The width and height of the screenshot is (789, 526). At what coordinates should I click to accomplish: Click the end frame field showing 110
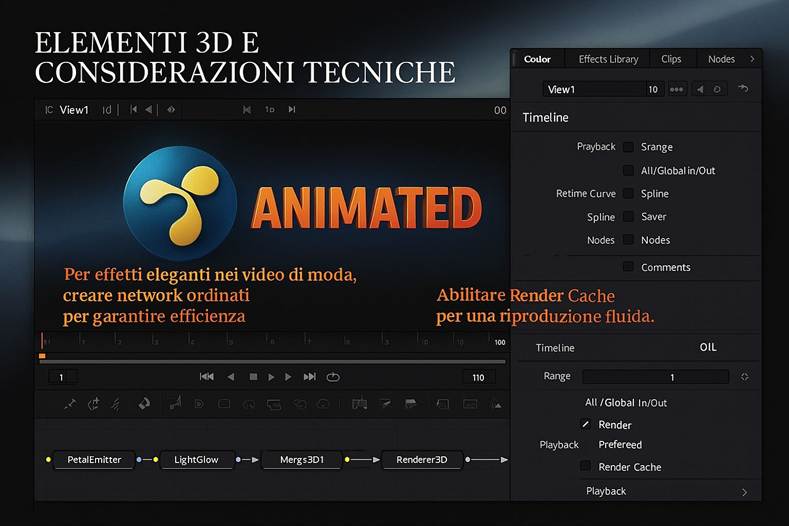pyautogui.click(x=478, y=377)
